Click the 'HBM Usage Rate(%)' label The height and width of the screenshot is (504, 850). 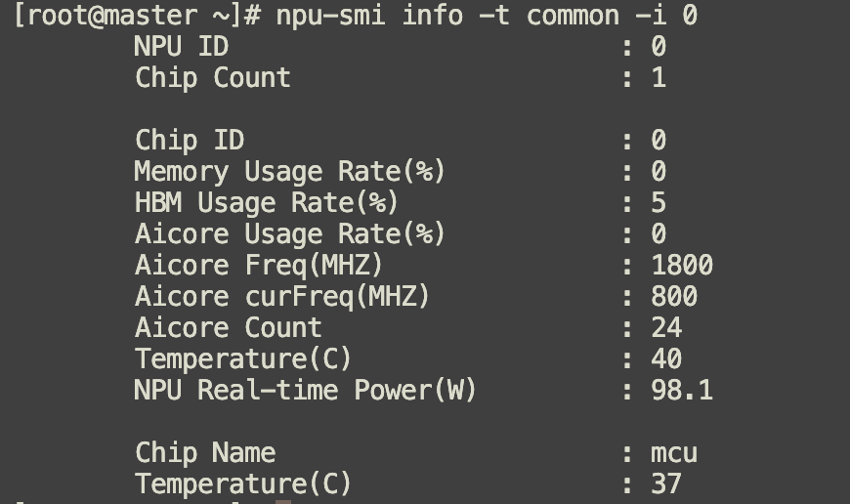point(266,203)
